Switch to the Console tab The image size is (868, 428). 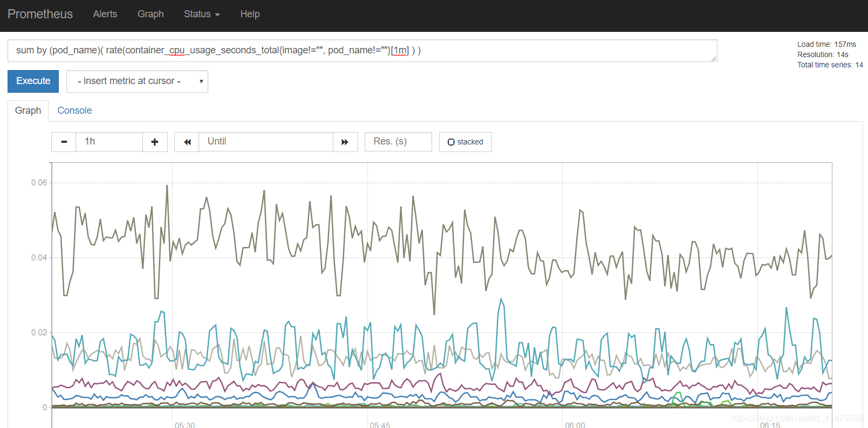pos(74,111)
